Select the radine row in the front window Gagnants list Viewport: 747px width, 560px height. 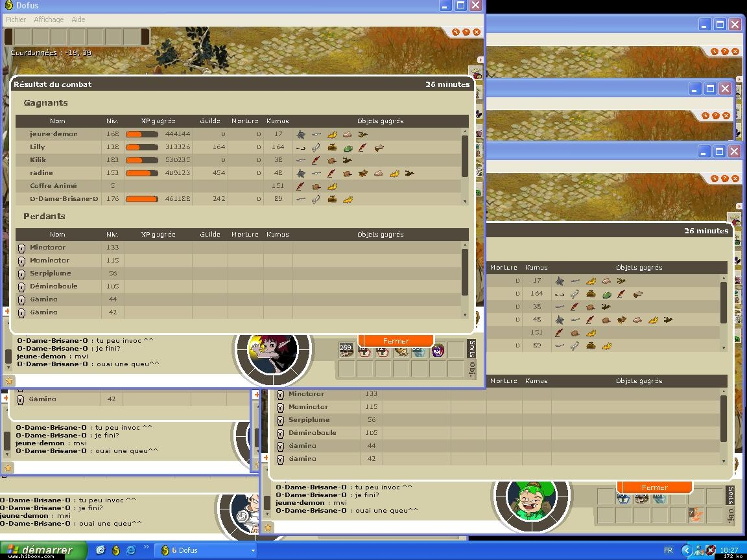point(238,173)
